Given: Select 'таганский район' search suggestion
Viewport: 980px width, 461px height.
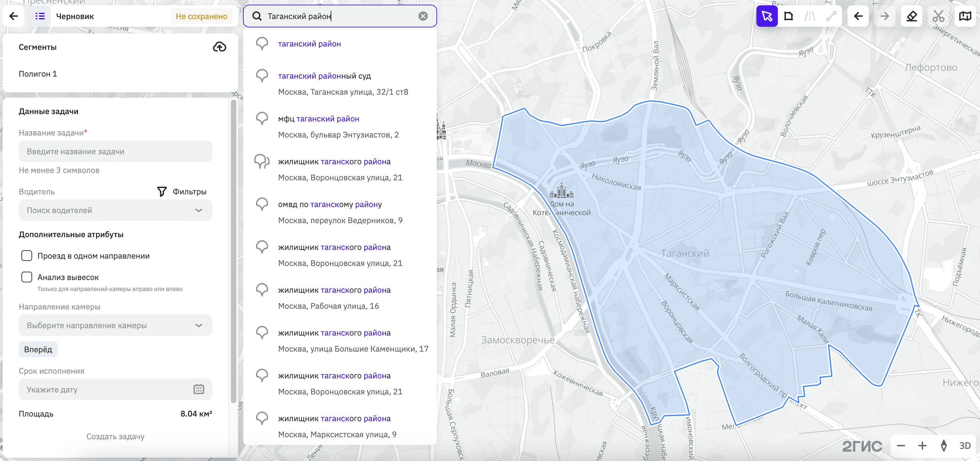Looking at the screenshot, I should pos(309,44).
